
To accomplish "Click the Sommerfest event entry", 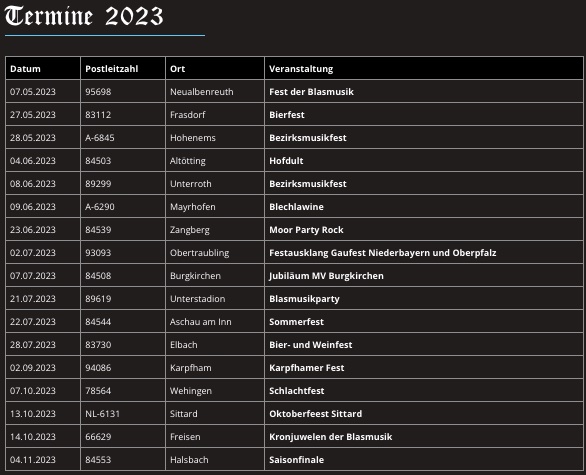I will (296, 322).
